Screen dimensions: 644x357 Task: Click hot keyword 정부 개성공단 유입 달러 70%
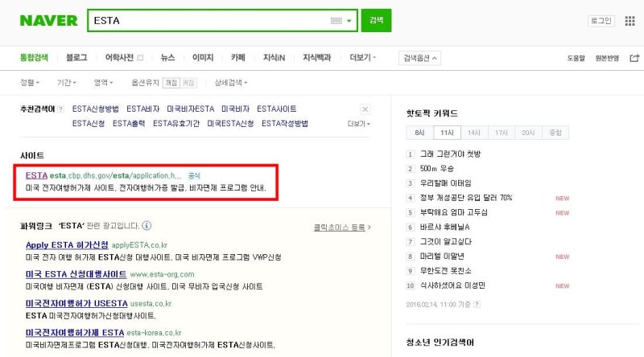(x=466, y=198)
